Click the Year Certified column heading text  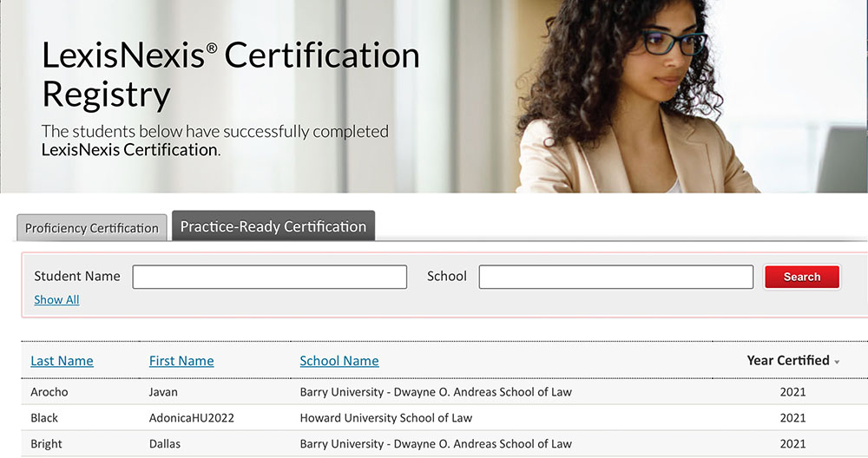tap(788, 361)
